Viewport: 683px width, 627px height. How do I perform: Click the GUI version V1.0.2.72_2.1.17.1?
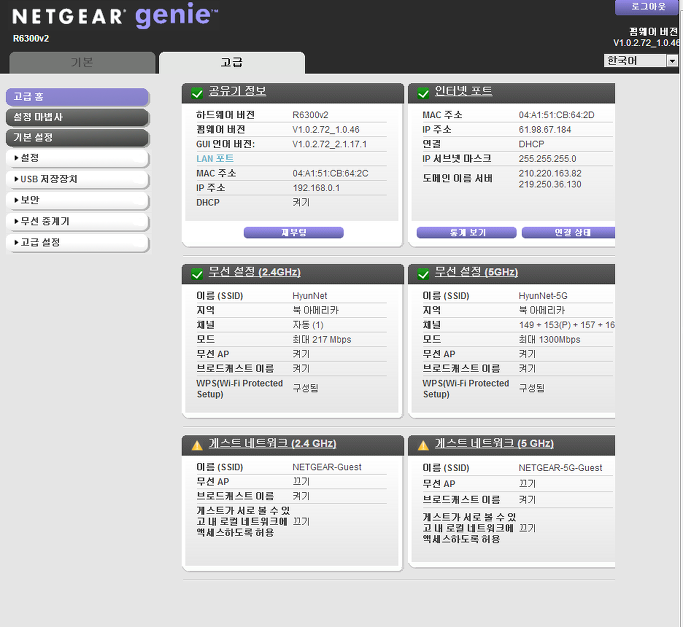click(330, 144)
